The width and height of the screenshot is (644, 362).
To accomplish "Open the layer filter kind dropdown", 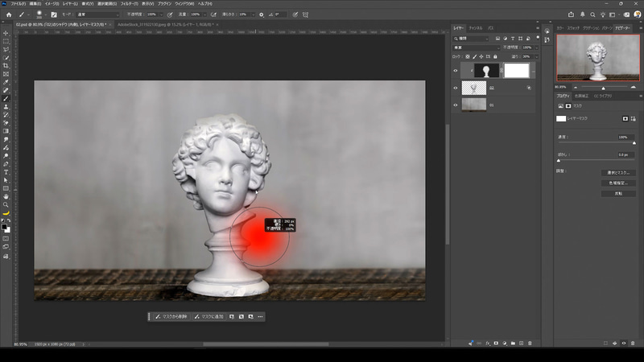I will point(471,39).
